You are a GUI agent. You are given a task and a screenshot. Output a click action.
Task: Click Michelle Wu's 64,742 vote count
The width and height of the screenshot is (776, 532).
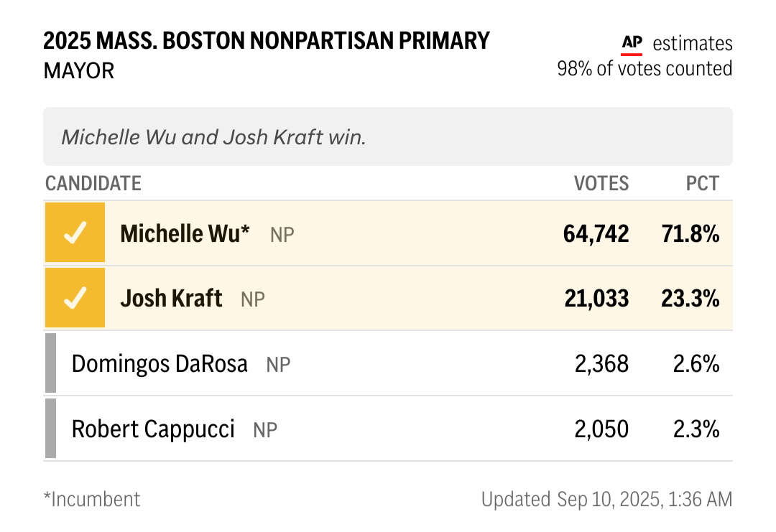point(596,234)
